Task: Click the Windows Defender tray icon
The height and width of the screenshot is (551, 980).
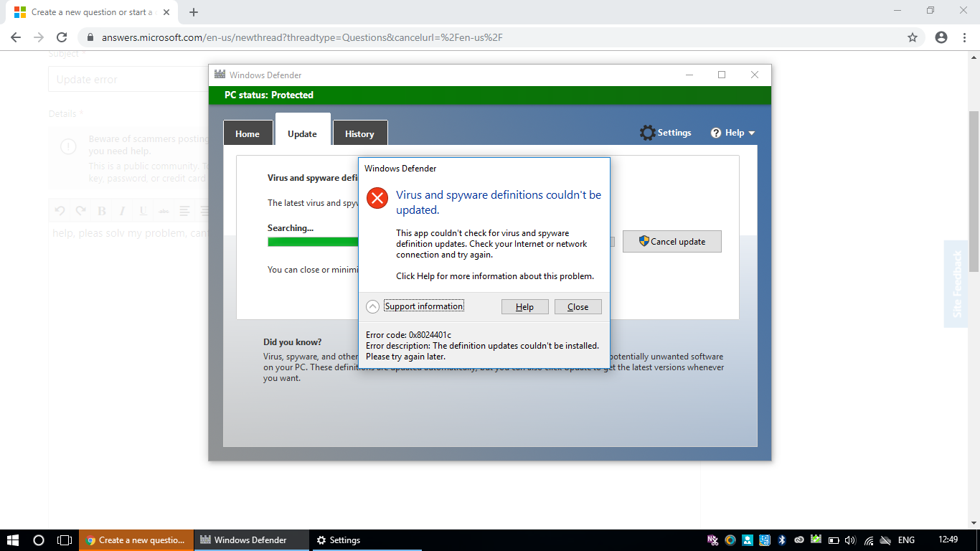Action: pyautogui.click(x=816, y=540)
